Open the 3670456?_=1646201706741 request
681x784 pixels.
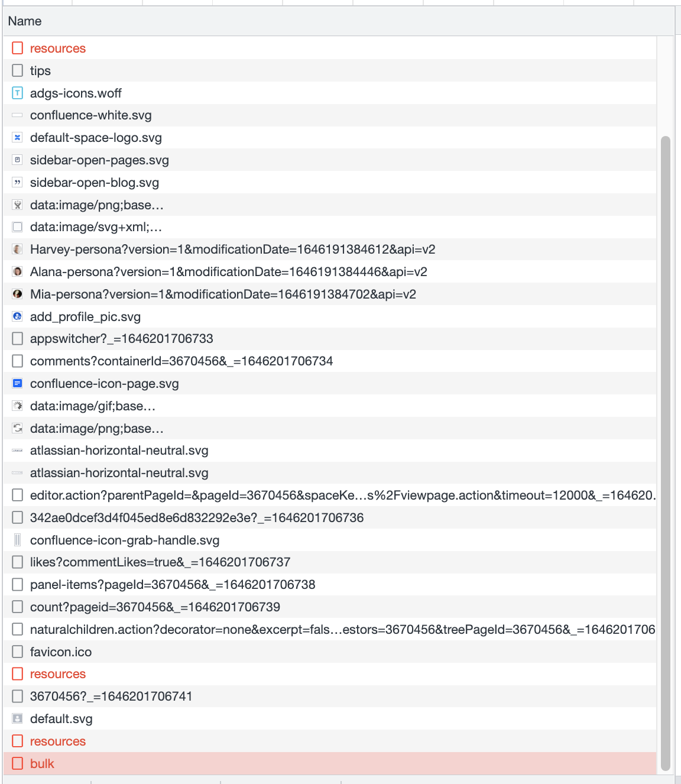click(330, 696)
